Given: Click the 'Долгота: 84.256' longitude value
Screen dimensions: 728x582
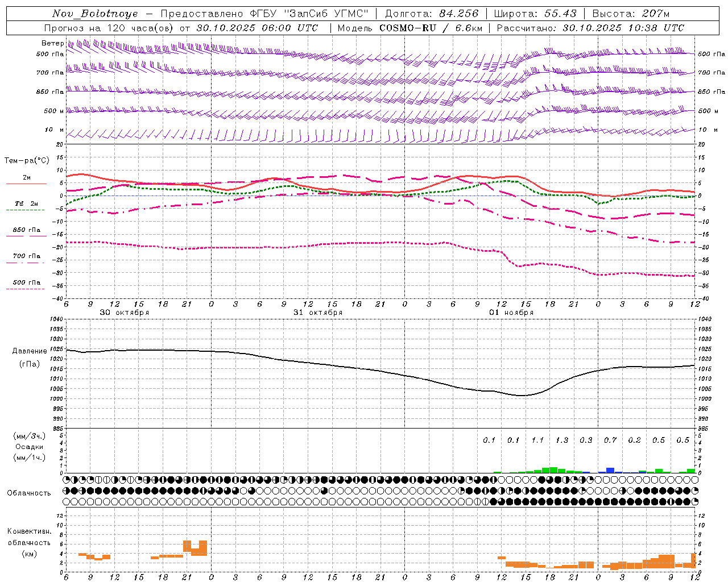Looking at the screenshot, I should [x=432, y=14].
